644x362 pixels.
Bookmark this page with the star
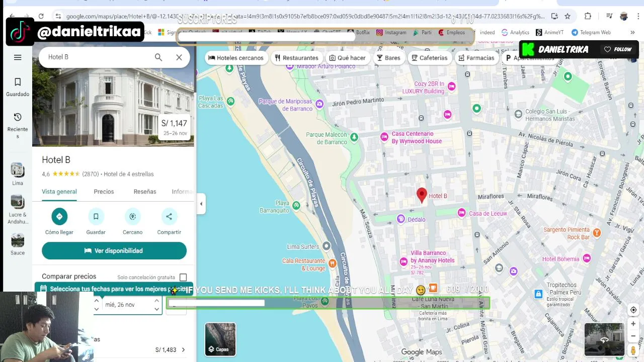point(568,16)
